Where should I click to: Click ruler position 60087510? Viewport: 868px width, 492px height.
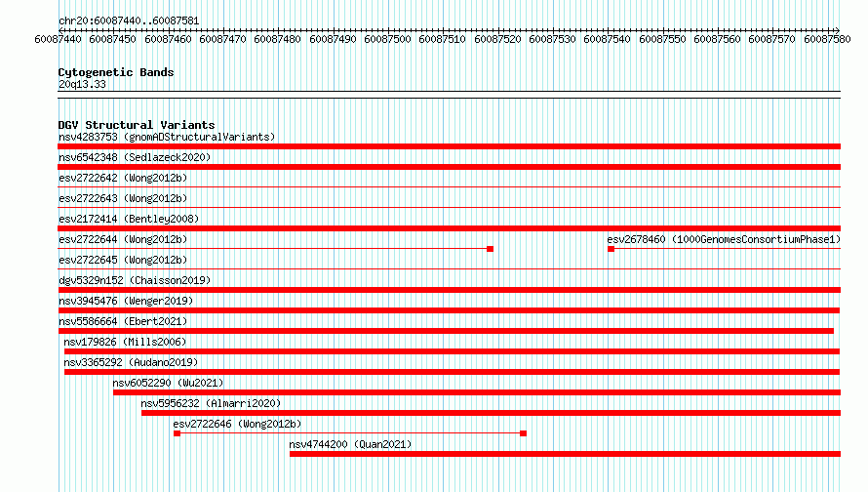[443, 39]
